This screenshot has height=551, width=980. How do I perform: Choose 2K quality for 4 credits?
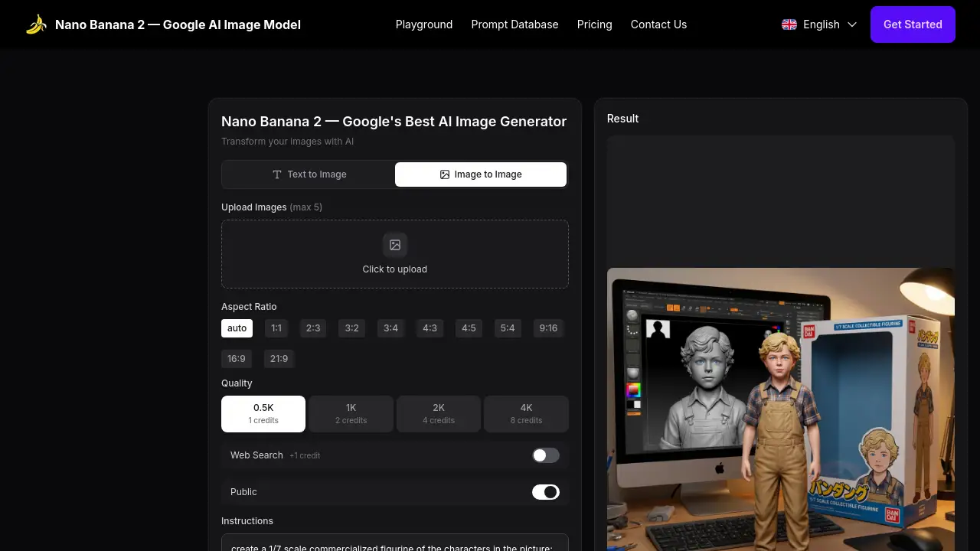pos(439,414)
